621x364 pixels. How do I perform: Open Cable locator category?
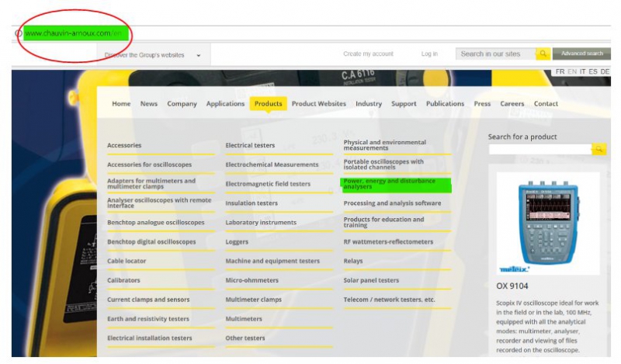pos(127,261)
